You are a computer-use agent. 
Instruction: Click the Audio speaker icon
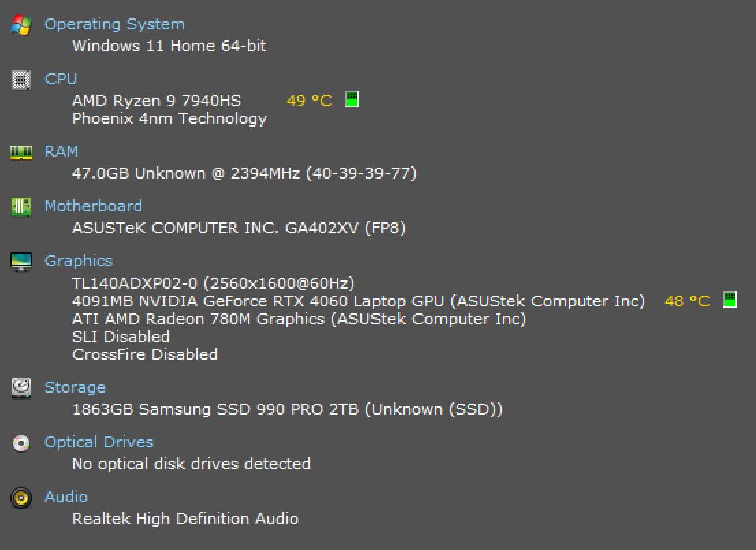click(21, 497)
